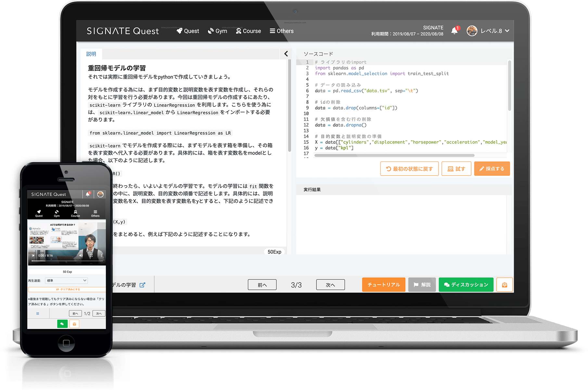Viewport: 588px width, 390px height.
Task: Select the Quest rocket icon in navigation
Action: (x=179, y=31)
